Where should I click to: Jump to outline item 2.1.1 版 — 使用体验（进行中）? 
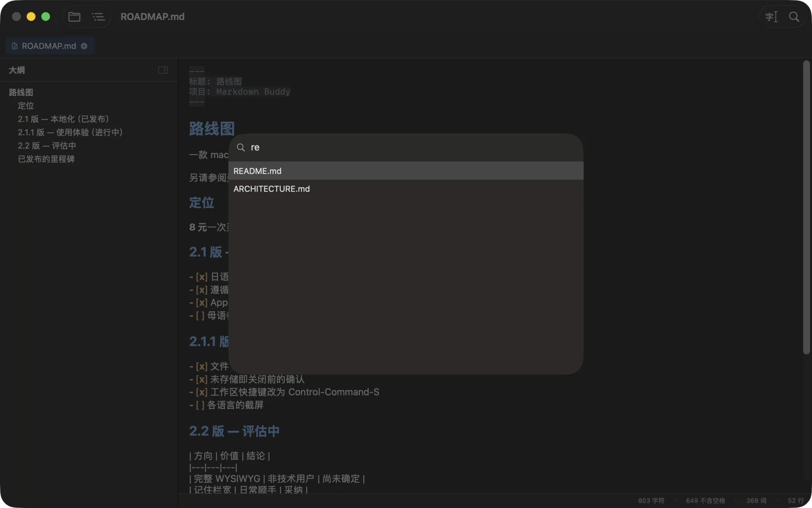[x=70, y=132]
